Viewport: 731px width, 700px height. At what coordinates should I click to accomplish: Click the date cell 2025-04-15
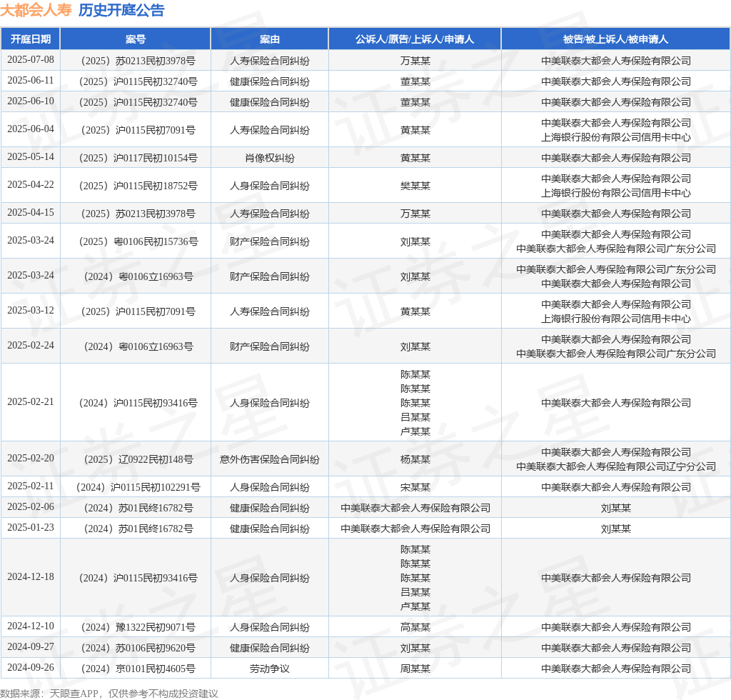(31, 213)
